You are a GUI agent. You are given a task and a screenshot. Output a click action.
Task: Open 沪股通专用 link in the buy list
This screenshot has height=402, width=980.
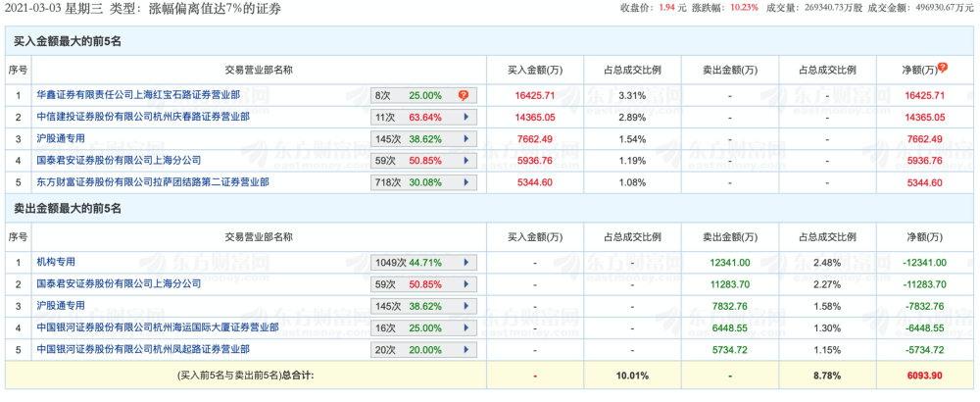click(x=61, y=139)
